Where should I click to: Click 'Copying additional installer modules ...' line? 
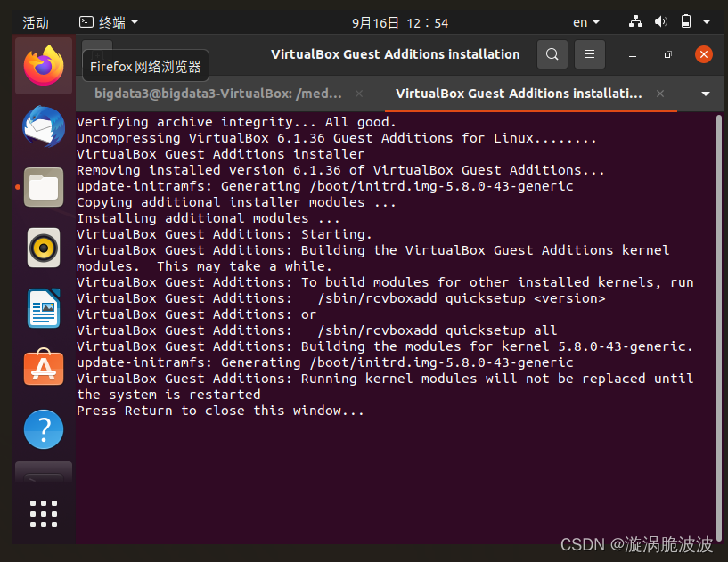click(x=236, y=202)
